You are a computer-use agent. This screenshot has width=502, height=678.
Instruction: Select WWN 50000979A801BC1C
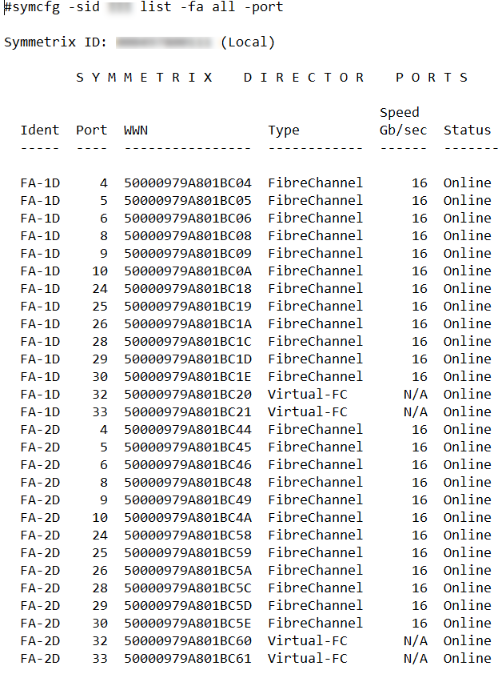(188, 342)
